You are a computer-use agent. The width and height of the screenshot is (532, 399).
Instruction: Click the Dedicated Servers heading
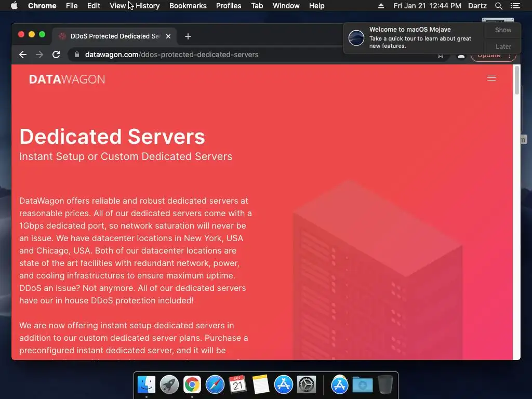coord(112,137)
